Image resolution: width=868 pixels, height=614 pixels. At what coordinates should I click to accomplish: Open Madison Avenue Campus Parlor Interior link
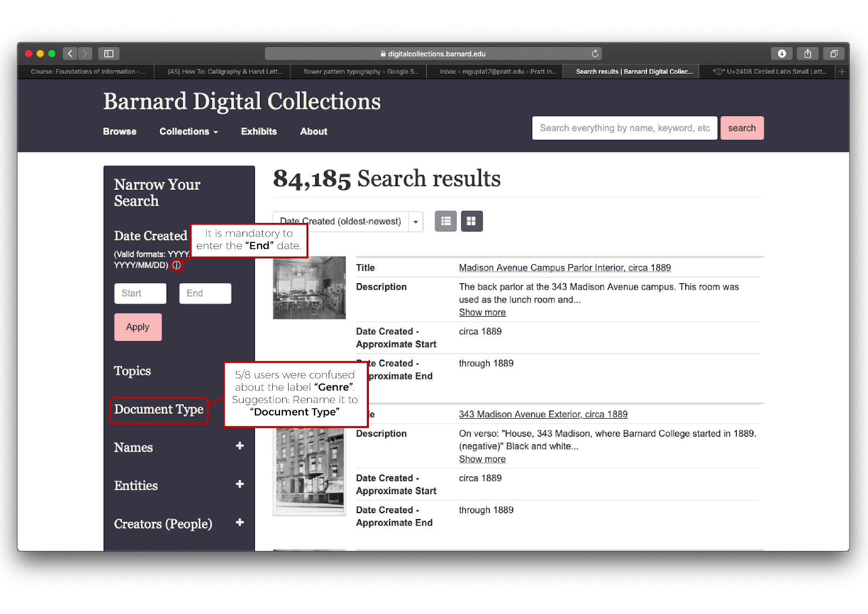(565, 267)
